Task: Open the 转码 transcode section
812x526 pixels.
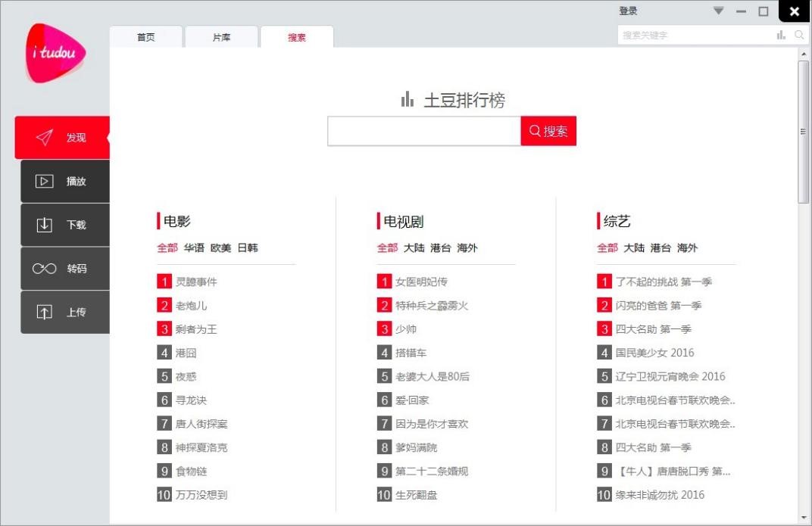Action: [x=65, y=269]
